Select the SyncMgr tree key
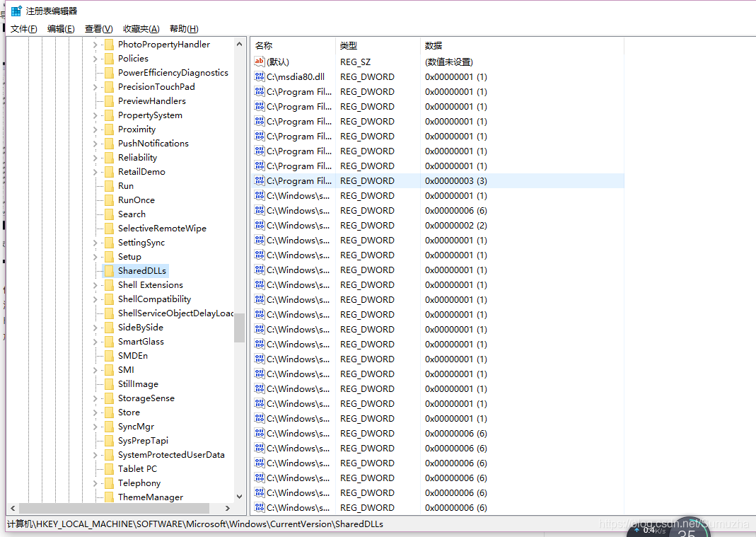 pos(136,427)
